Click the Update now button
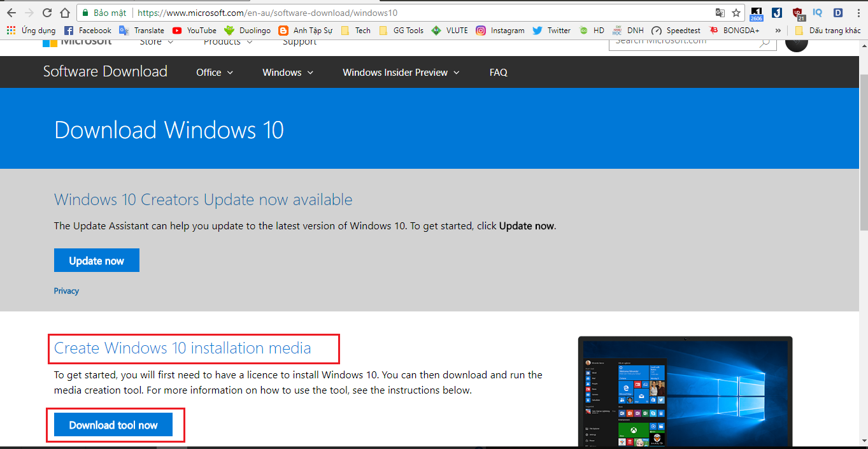868x449 pixels. pos(97,260)
